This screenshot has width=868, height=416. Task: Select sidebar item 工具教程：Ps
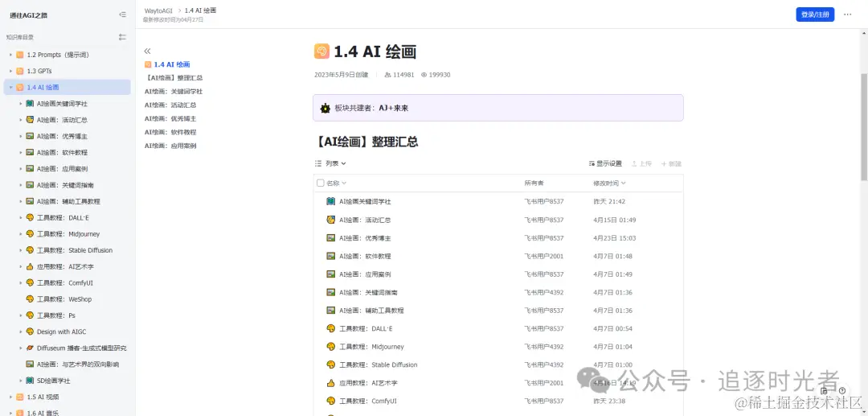pos(56,315)
